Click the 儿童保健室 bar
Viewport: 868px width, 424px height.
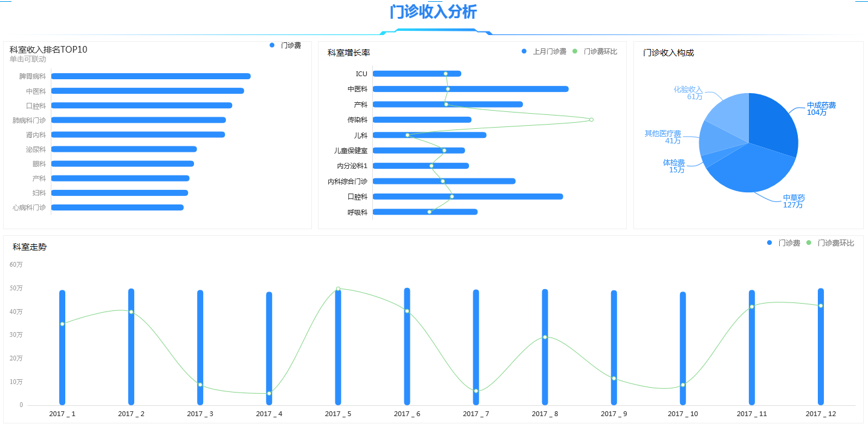coord(418,151)
